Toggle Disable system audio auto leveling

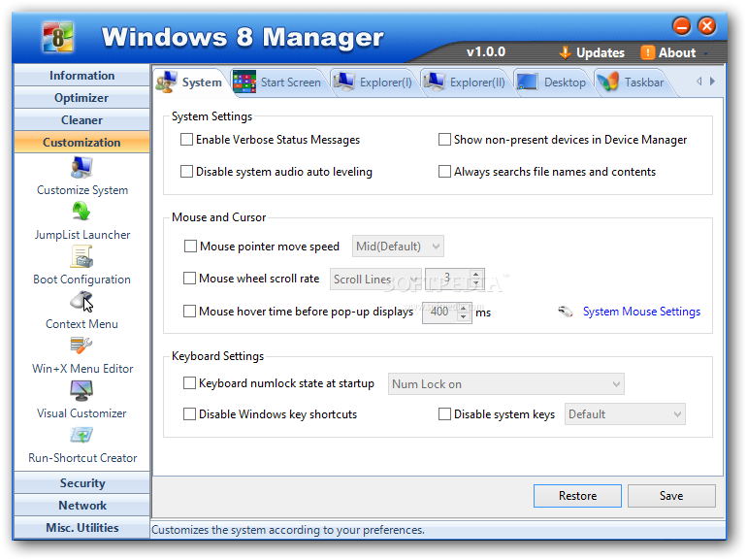(x=186, y=172)
